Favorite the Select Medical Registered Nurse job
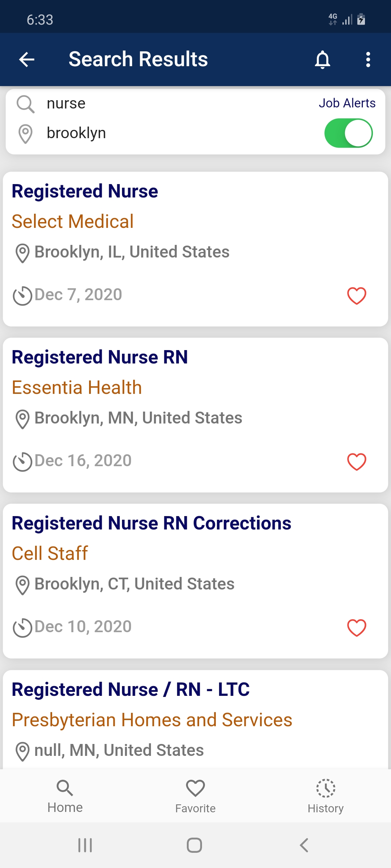Viewport: 391px width, 868px height. (x=357, y=296)
